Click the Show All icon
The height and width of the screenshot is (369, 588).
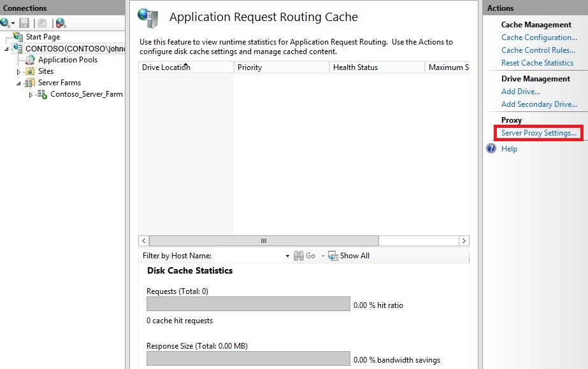coord(333,256)
